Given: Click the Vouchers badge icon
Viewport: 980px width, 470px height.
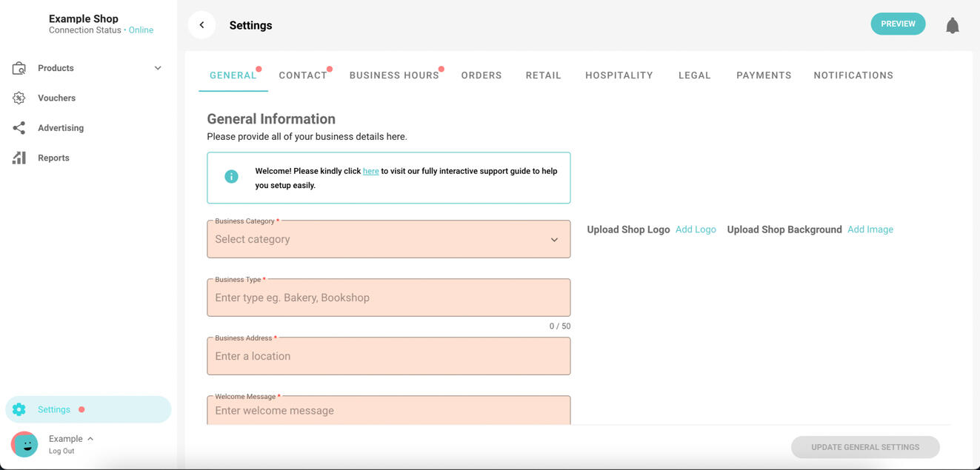Looking at the screenshot, I should 19,98.
